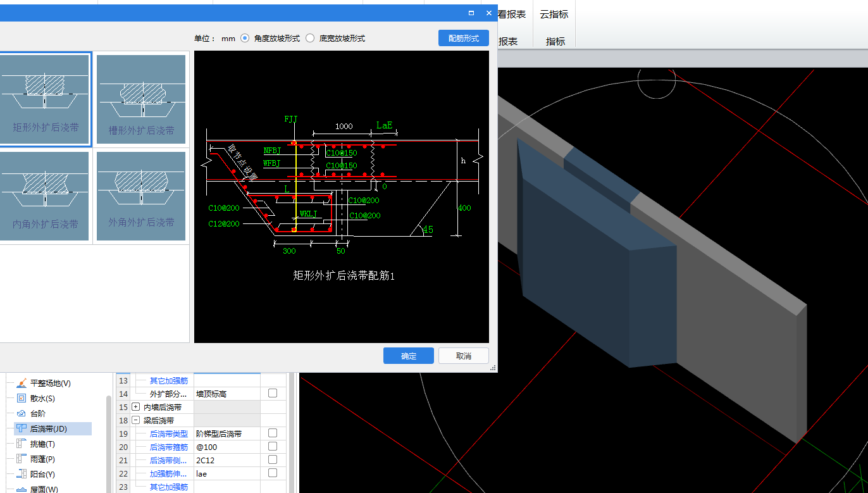Tick the checkbox in the 外扩部分 row 14
Image resolution: width=868 pixels, height=493 pixels.
click(x=273, y=393)
